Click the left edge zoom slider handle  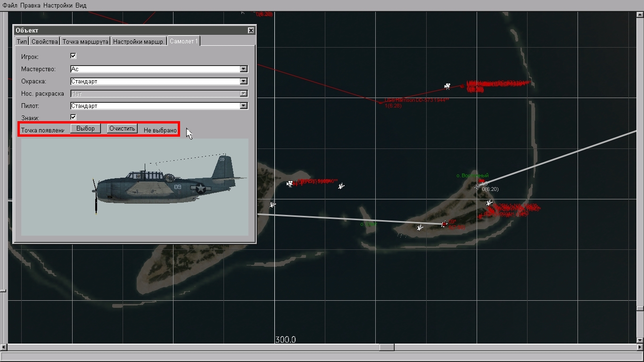click(x=3, y=291)
